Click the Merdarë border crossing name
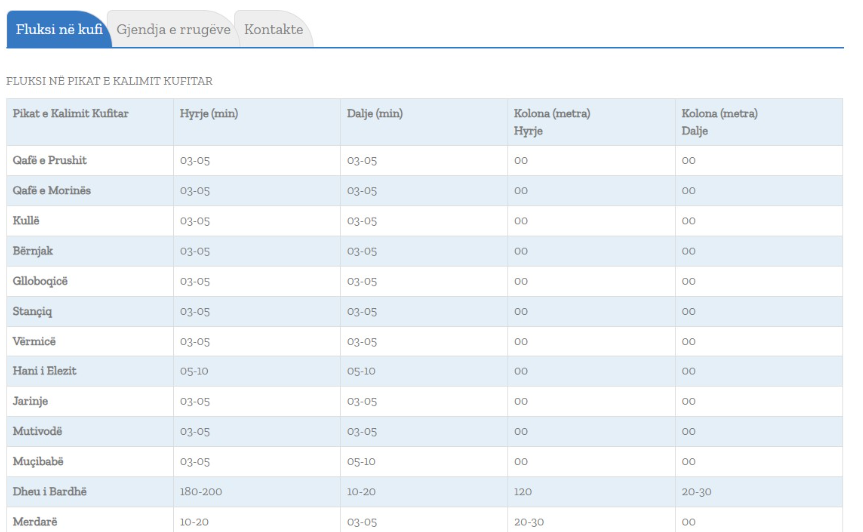863x532 pixels. point(33,522)
